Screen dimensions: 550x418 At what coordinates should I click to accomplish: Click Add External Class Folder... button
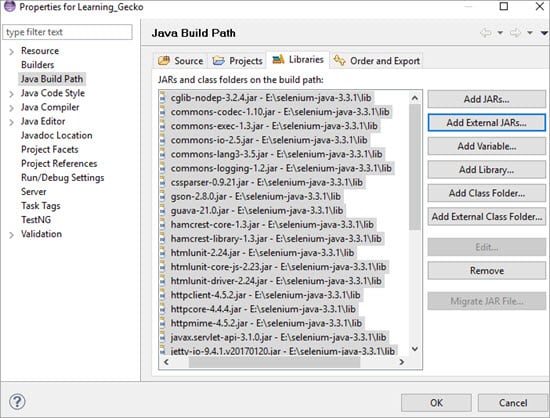click(x=486, y=217)
